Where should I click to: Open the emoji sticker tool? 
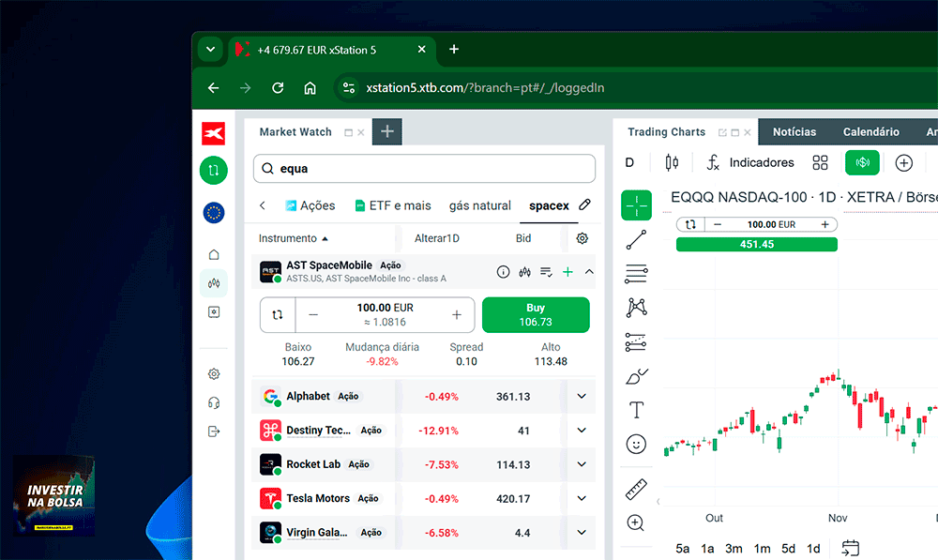(636, 444)
